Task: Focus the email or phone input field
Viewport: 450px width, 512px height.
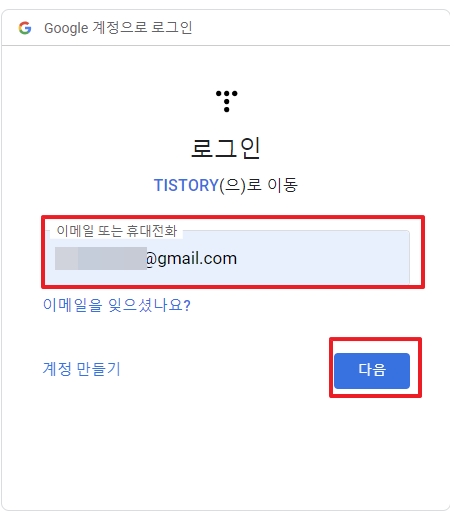Action: coord(228,257)
